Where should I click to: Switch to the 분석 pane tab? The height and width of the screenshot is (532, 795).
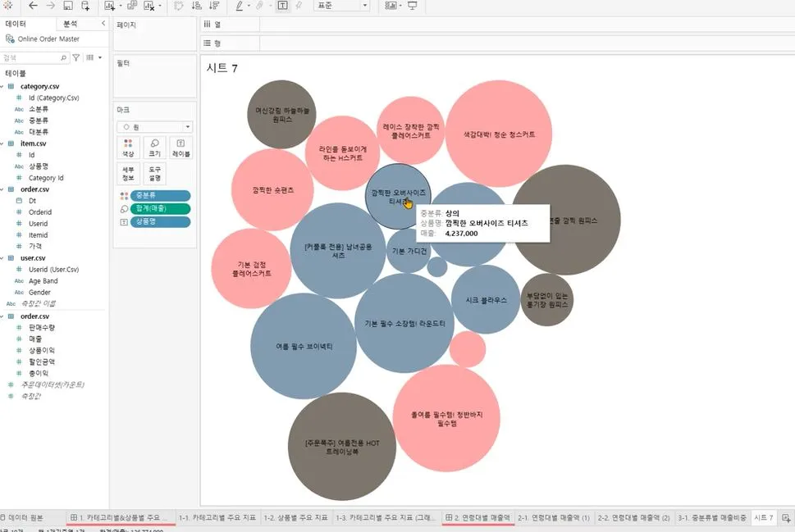[71, 24]
